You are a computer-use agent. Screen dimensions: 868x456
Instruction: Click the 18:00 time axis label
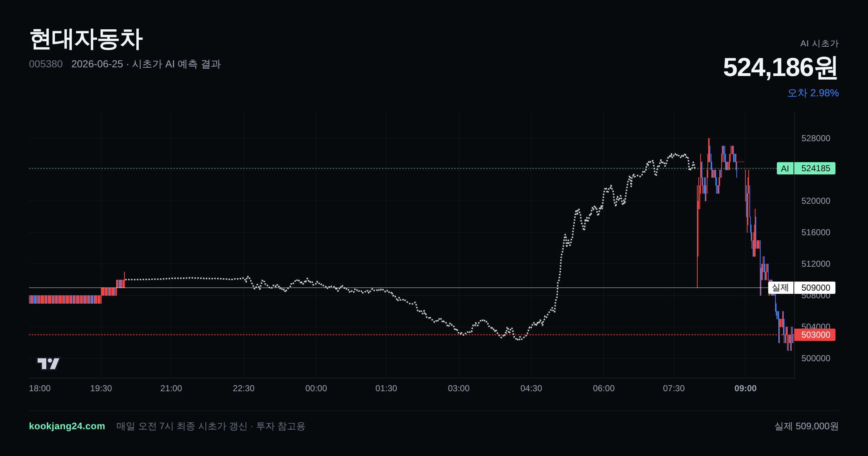(40, 388)
